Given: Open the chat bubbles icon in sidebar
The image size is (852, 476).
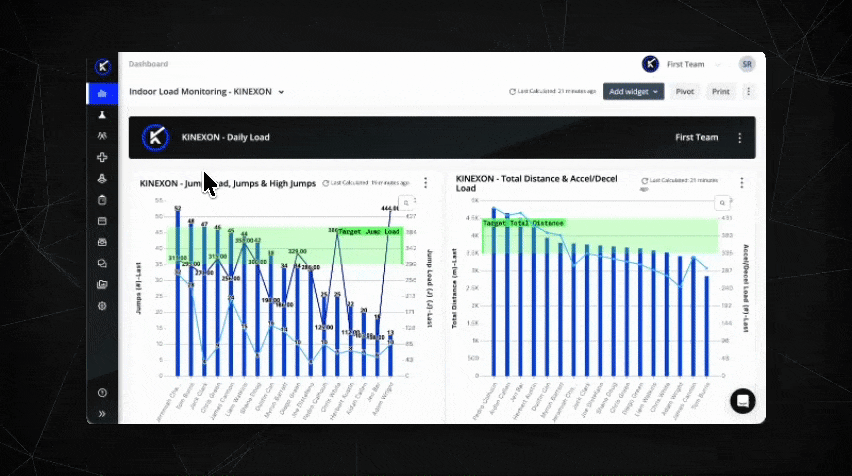Looking at the screenshot, I should (x=102, y=263).
